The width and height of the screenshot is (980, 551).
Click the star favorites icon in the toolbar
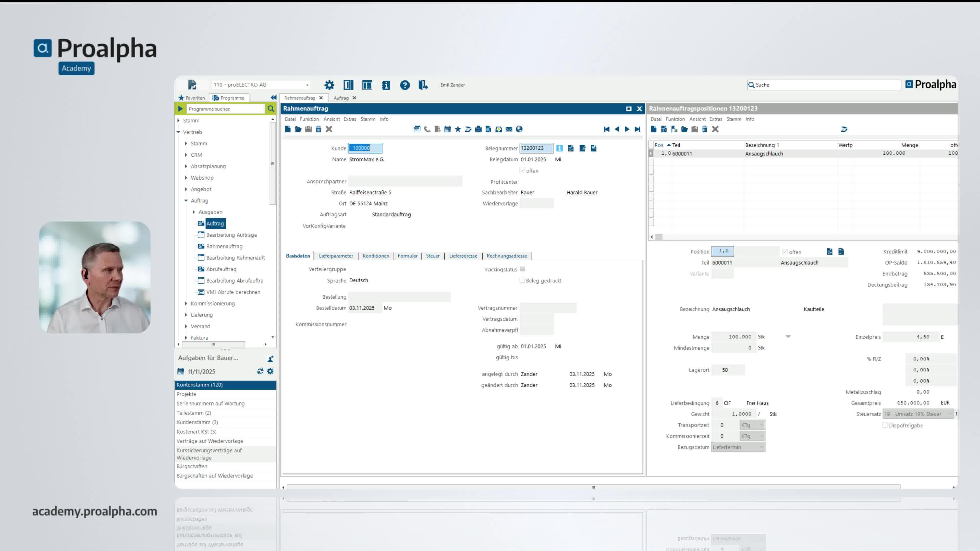tap(458, 129)
